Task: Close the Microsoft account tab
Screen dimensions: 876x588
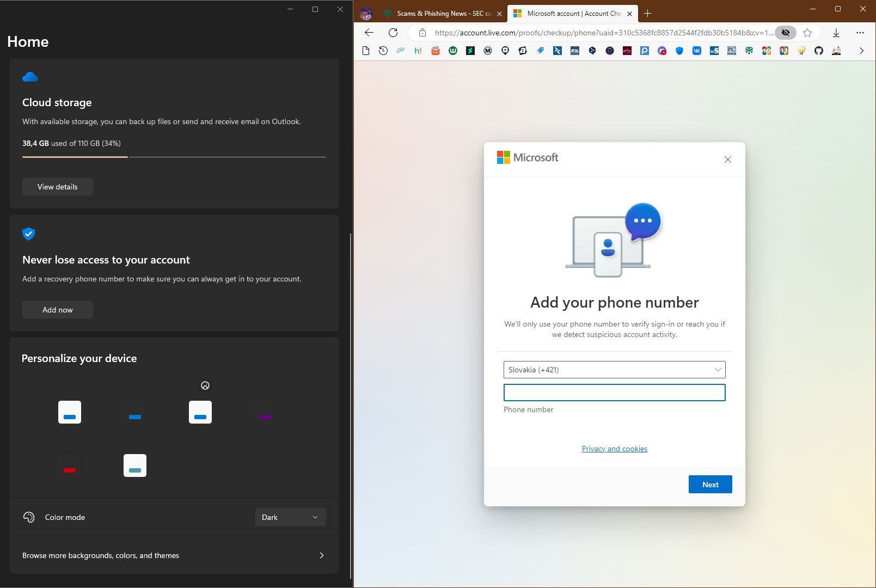Action: pyautogui.click(x=629, y=14)
